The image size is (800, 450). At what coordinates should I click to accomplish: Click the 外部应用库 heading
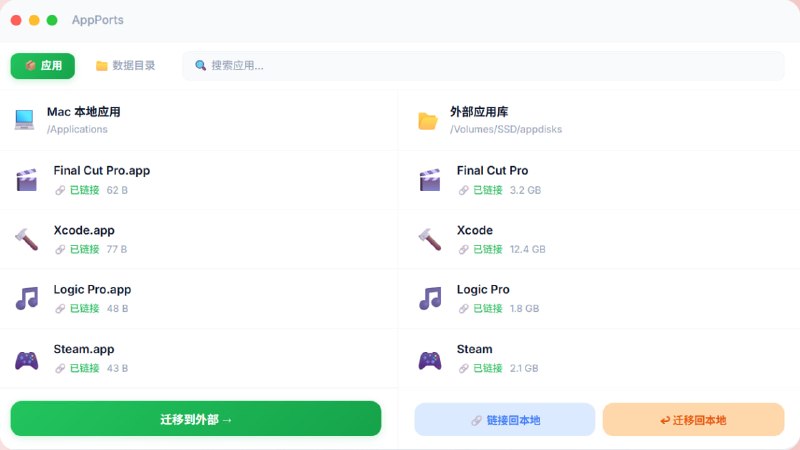pos(479,112)
